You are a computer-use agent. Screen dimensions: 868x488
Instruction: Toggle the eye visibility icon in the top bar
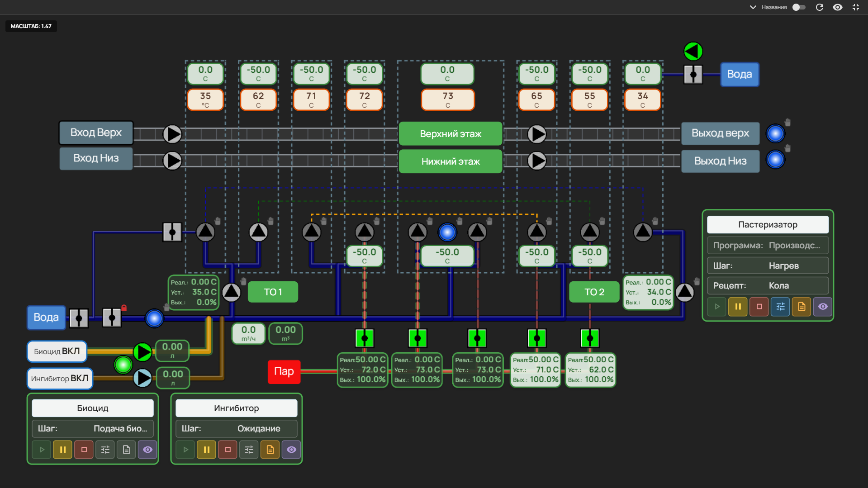(838, 7)
